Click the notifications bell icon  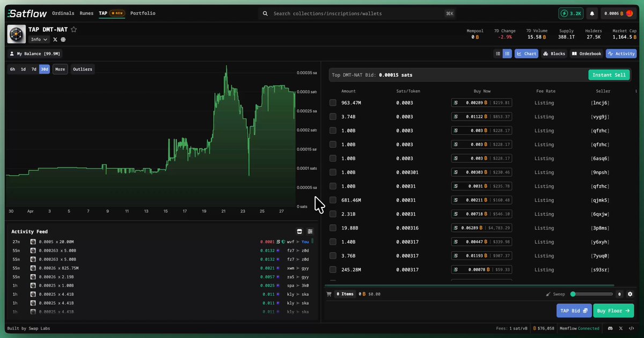click(592, 13)
